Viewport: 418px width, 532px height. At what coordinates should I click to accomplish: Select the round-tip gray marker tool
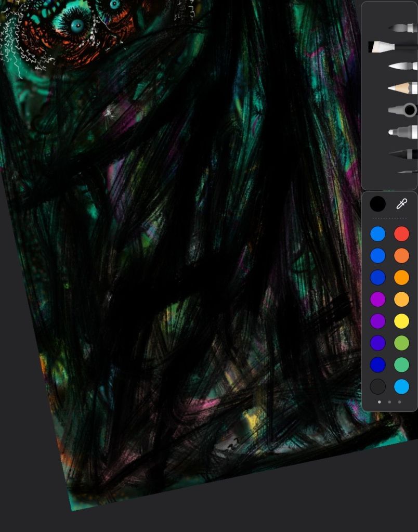click(403, 132)
